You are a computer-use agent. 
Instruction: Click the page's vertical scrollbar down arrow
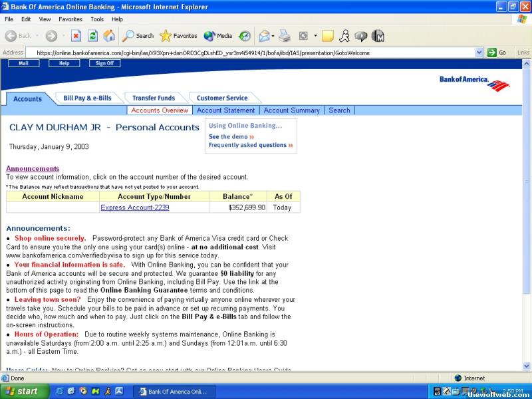point(527,366)
